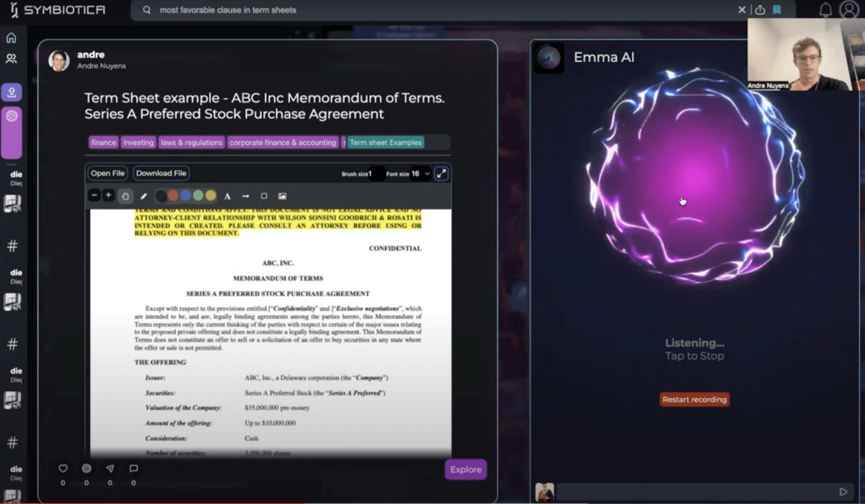Select the pencil drawing tool
The height and width of the screenshot is (504, 865).
pyautogui.click(x=143, y=196)
